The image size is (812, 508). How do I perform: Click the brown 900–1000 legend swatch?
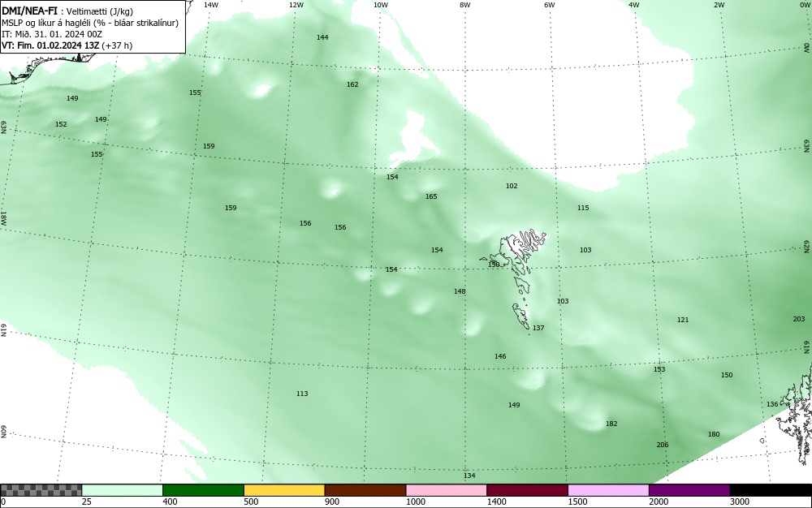(x=365, y=490)
